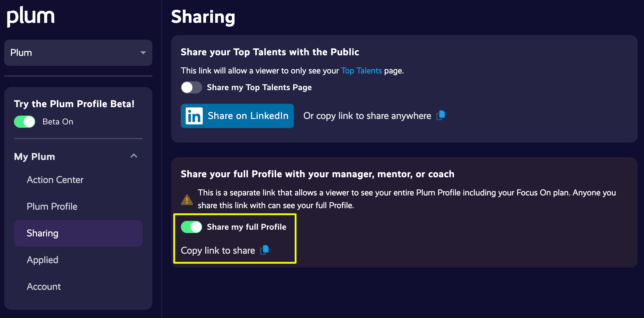Click the warning icon in the full Profile section

[x=187, y=199]
